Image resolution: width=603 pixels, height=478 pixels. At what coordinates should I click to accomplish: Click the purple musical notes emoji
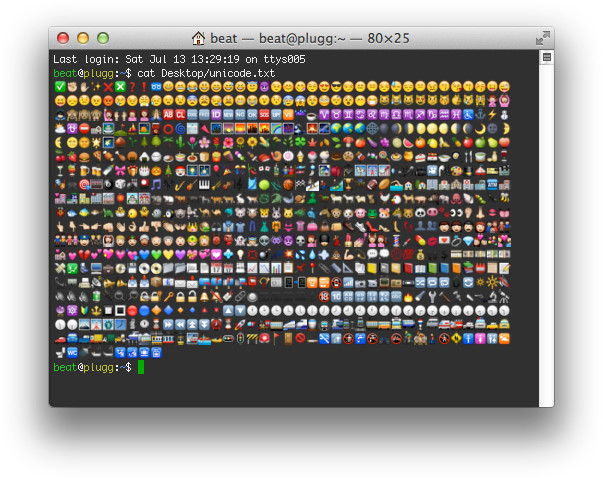point(156,185)
